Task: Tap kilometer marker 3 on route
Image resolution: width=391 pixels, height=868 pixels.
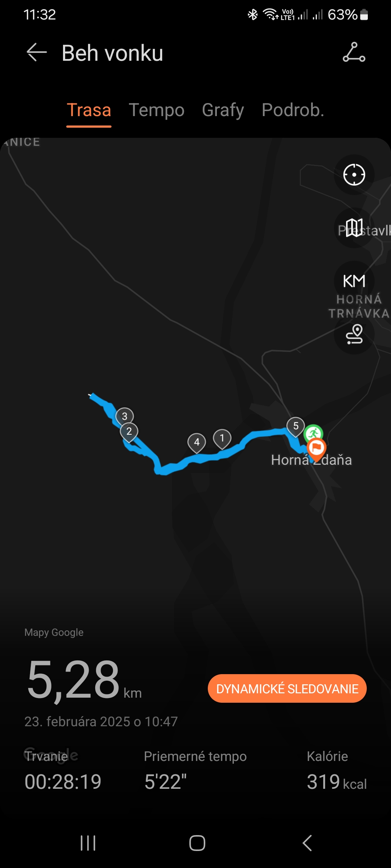Action: [125, 417]
